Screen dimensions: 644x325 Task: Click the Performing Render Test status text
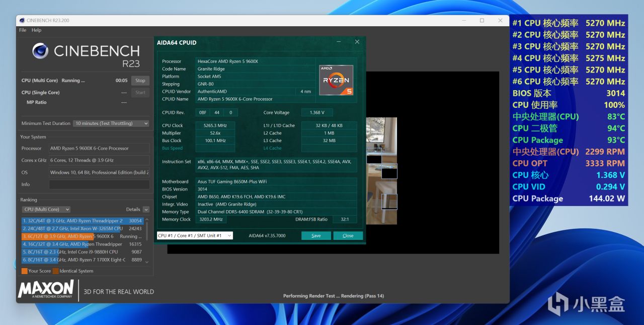coord(334,296)
